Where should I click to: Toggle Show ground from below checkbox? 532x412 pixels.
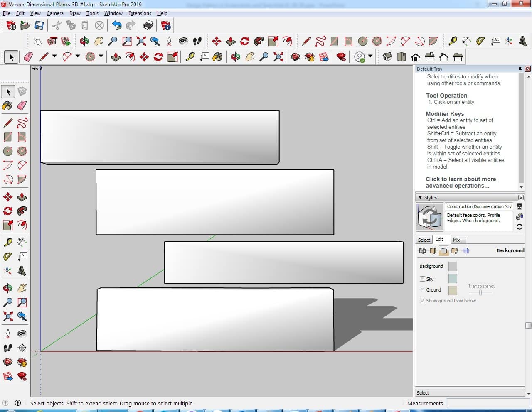(x=422, y=301)
